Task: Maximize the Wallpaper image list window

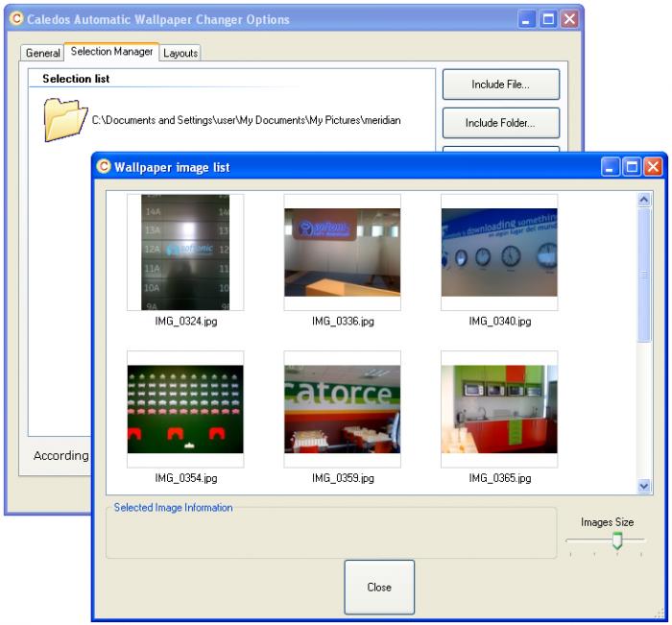Action: pos(632,167)
